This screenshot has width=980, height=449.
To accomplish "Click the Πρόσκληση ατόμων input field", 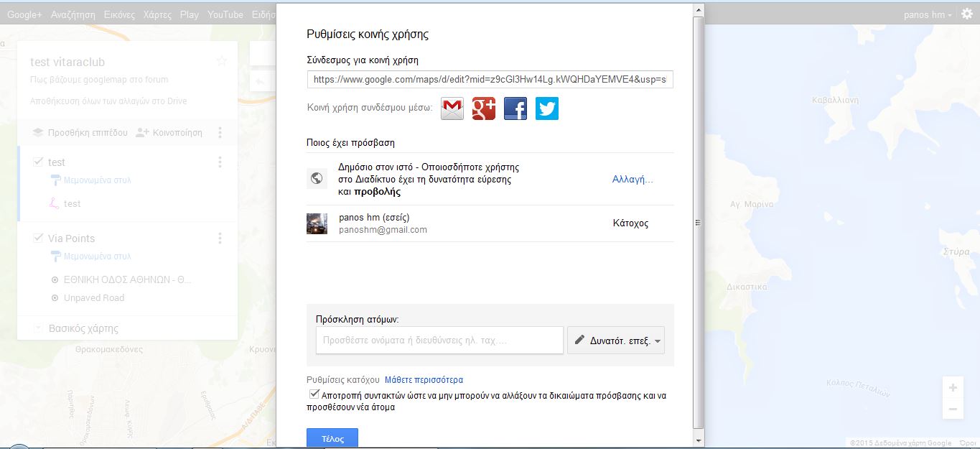I will 439,341.
